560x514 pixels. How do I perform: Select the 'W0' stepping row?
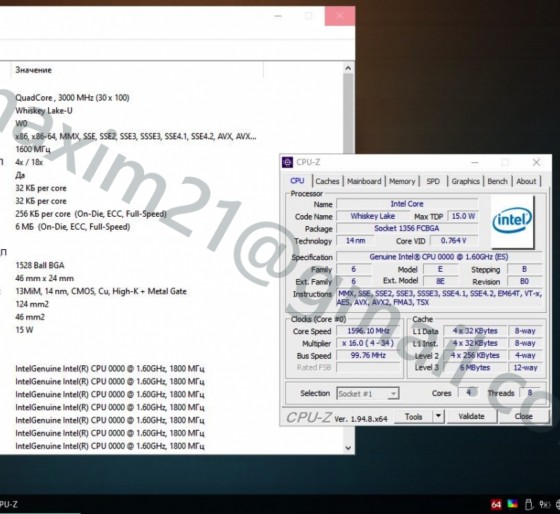(21, 124)
